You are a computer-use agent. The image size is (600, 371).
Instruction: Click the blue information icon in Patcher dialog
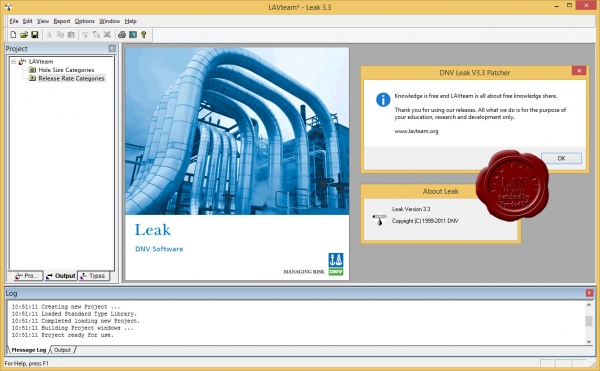(383, 100)
